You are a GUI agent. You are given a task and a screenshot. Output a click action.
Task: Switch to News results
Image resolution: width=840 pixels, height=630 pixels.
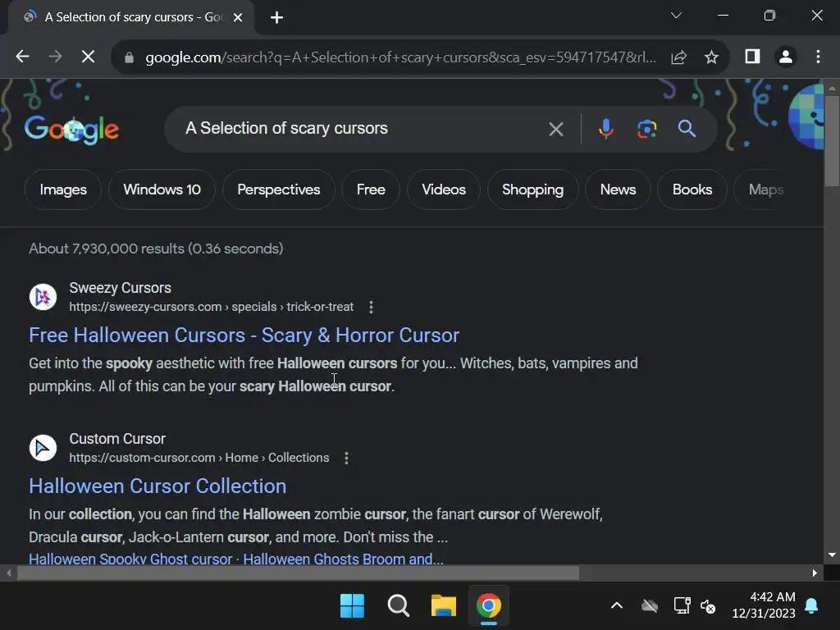point(618,189)
